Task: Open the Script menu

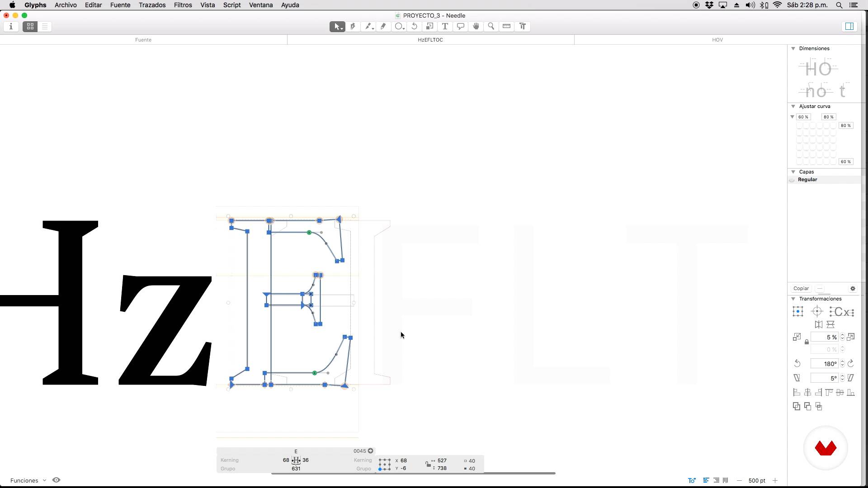Action: coord(232,5)
